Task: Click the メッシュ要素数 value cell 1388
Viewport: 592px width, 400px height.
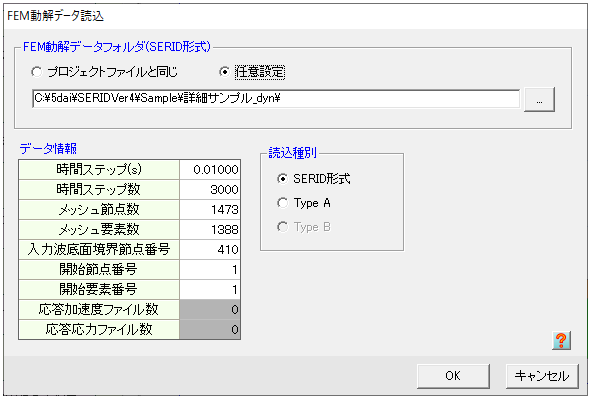Action: click(210, 230)
